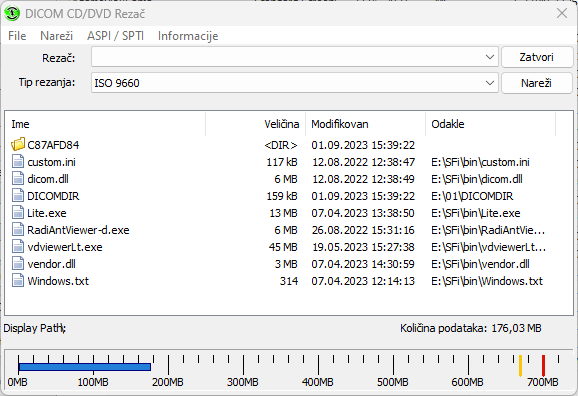Select the DICOMDIR file name

click(x=53, y=196)
